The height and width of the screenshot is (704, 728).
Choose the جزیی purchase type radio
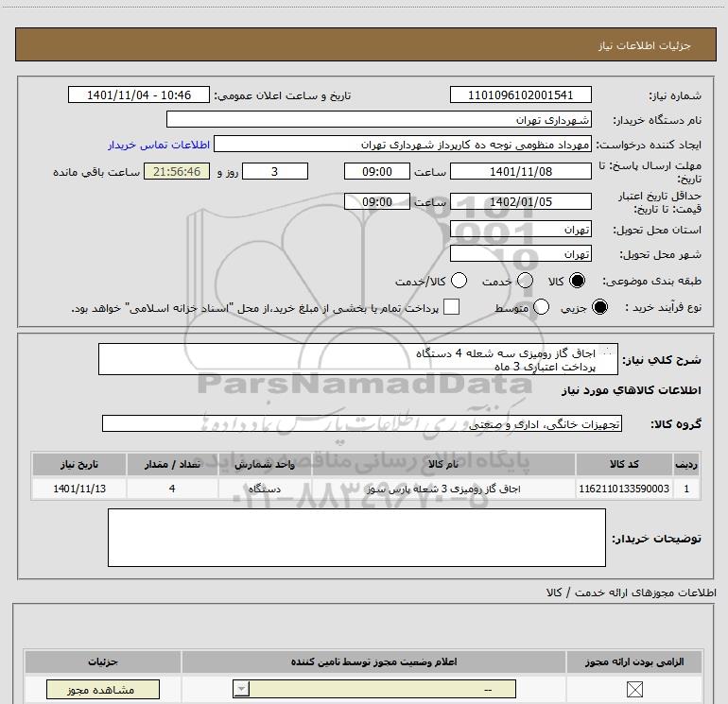pos(599,307)
